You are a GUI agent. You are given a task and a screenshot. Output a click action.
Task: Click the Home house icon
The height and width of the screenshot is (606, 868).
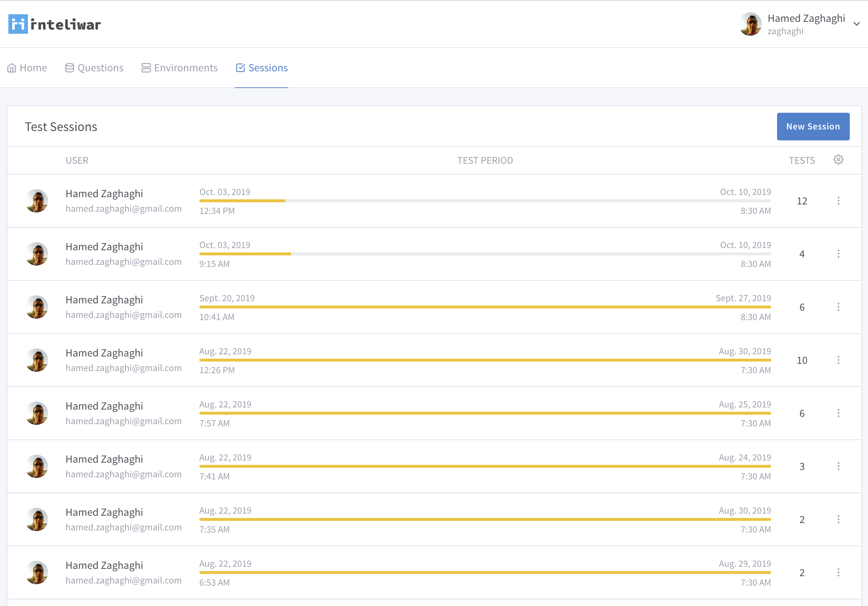[12, 68]
